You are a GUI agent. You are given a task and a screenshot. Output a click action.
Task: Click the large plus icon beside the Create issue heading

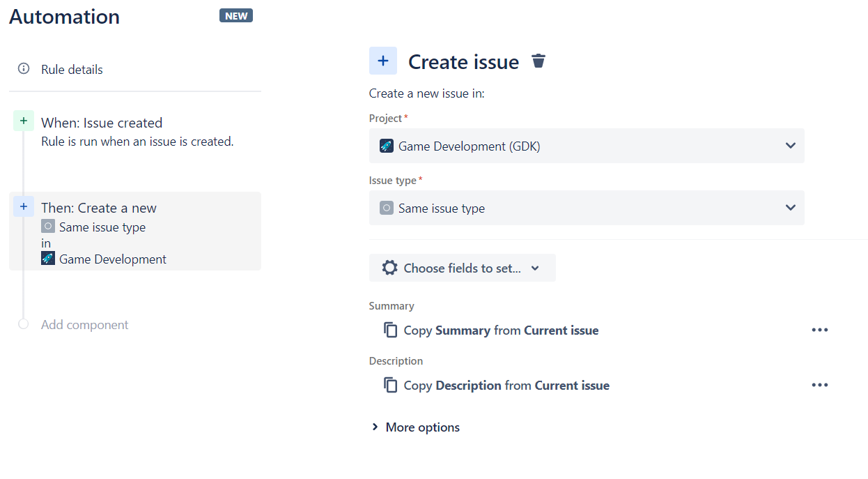click(x=383, y=61)
